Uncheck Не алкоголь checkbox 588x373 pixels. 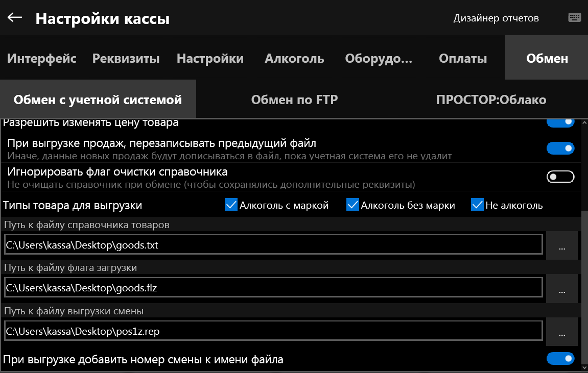(477, 205)
